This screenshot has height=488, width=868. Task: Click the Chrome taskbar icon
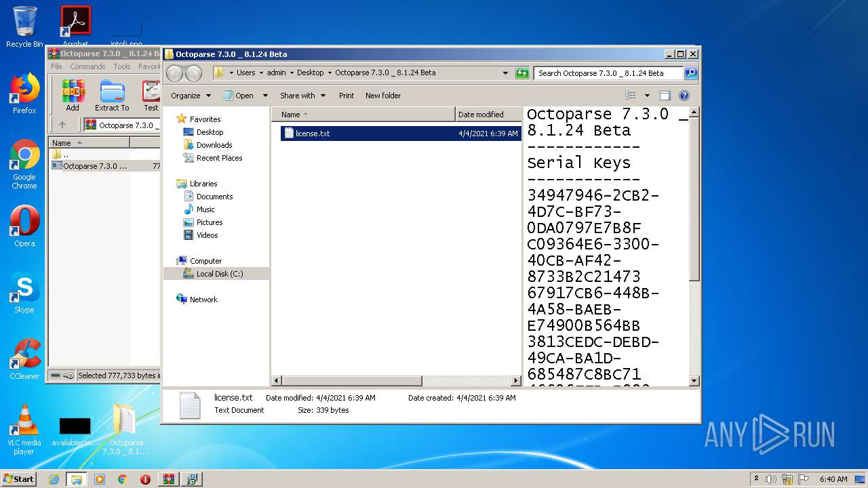123,479
